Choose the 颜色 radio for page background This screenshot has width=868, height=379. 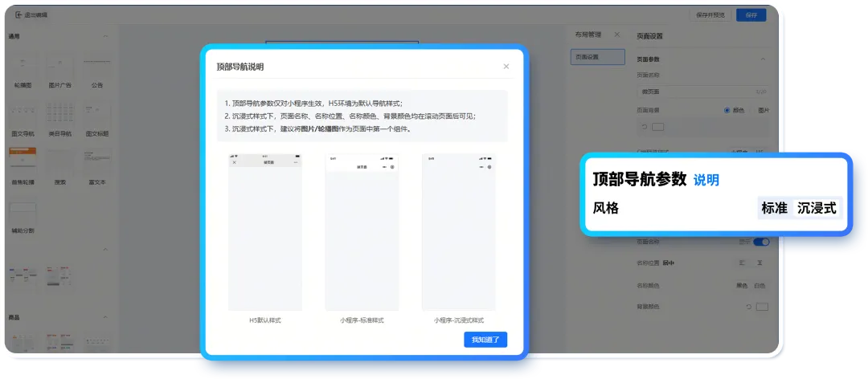(728, 110)
